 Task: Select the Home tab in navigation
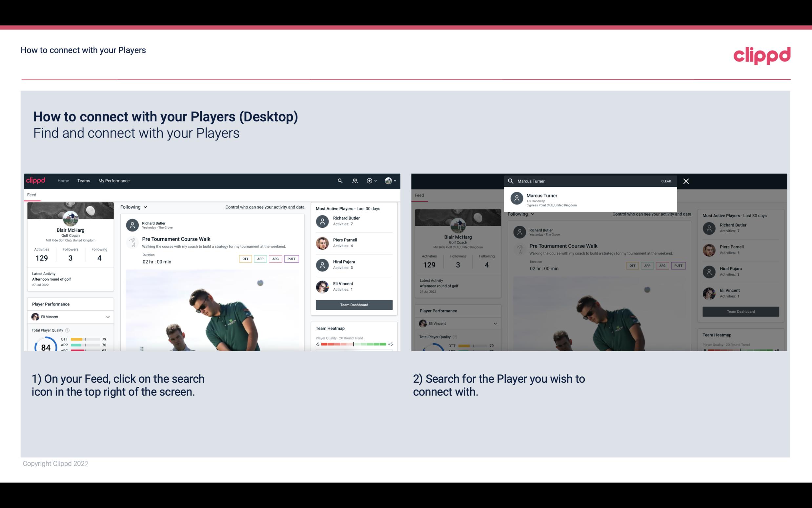coord(63,180)
